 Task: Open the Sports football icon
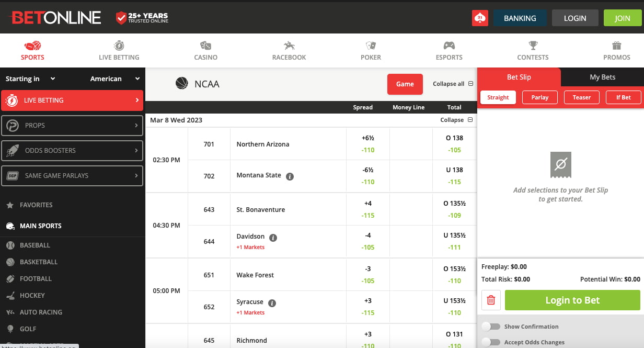point(32,46)
